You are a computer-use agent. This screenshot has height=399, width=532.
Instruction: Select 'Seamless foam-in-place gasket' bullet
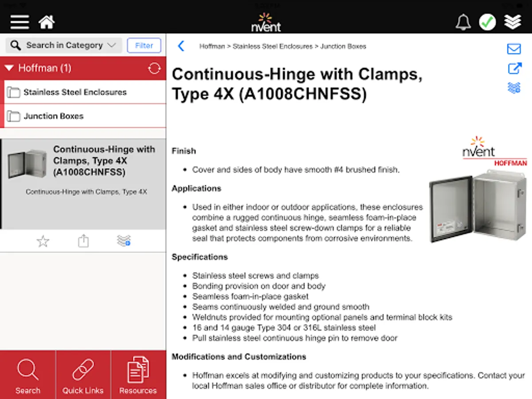250,296
